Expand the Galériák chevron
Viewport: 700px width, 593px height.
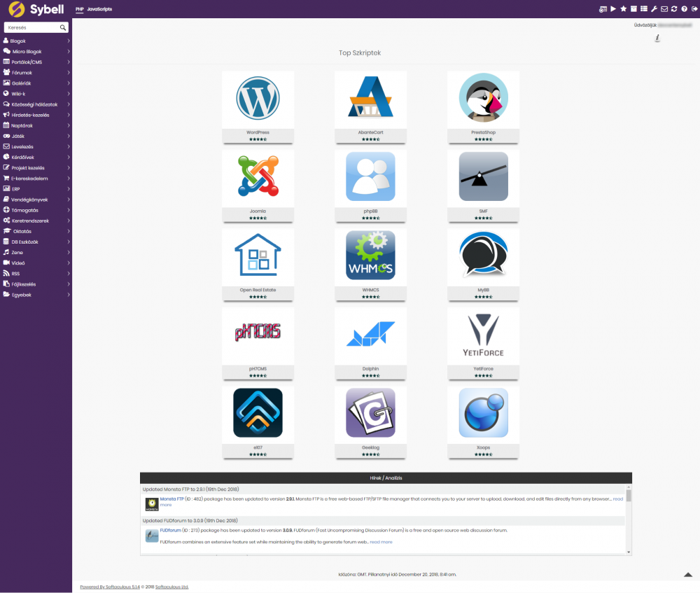click(x=69, y=83)
